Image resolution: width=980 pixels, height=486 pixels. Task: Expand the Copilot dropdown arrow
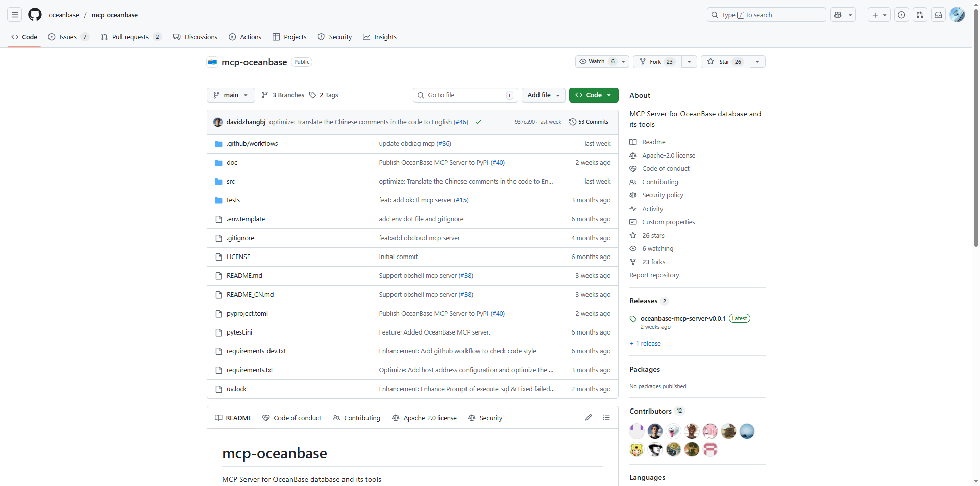coord(850,15)
